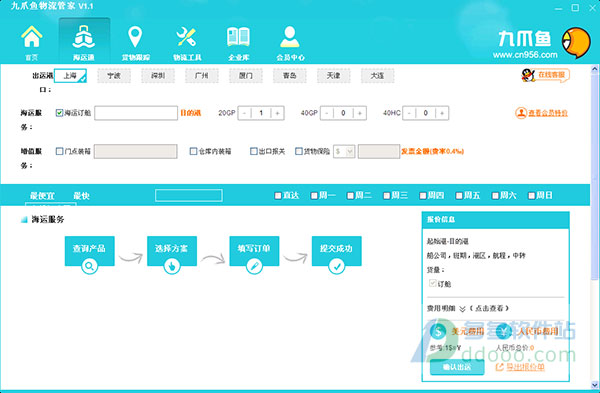The width and height of the screenshot is (600, 393).
Task: Check the 周三 filter checkbox
Action: click(386, 196)
